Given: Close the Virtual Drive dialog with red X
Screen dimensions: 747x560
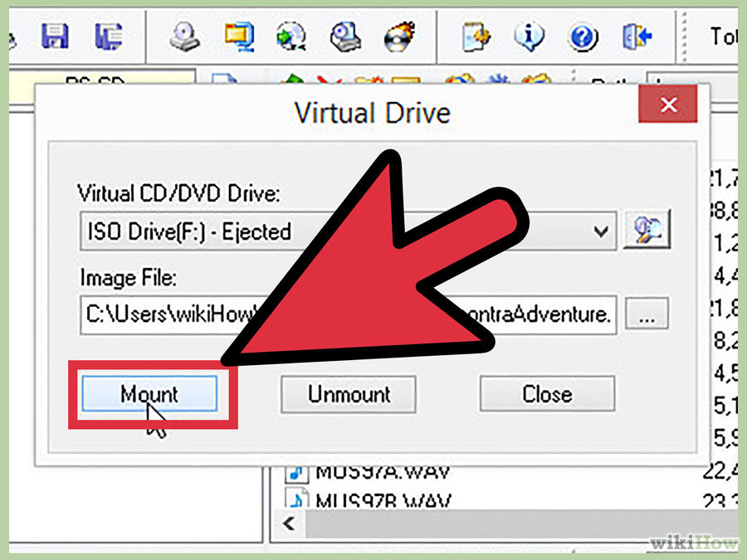Looking at the screenshot, I should (x=669, y=105).
